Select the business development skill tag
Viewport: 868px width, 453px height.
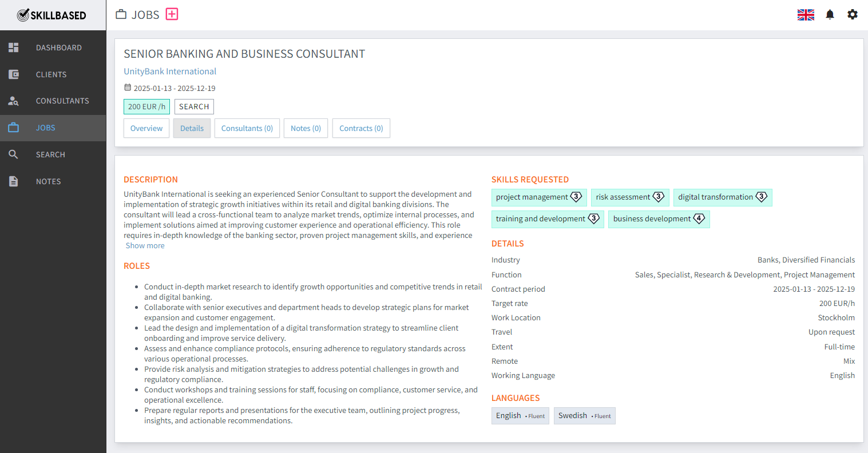pos(659,219)
